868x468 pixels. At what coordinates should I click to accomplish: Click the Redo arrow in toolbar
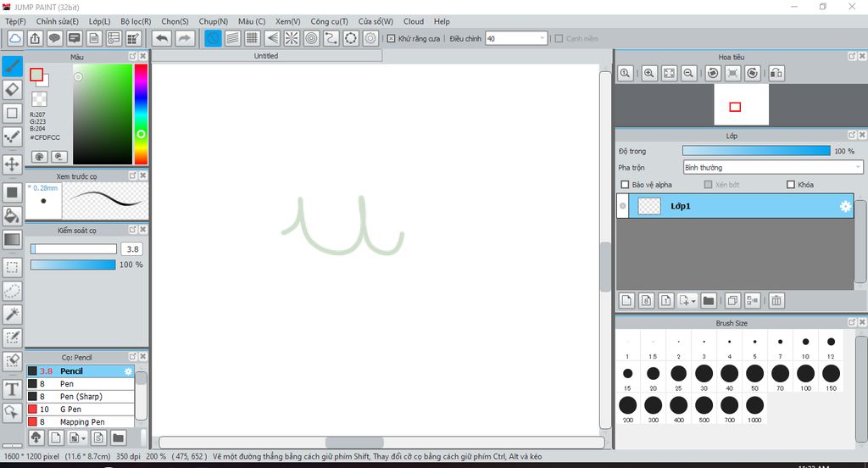(x=185, y=38)
